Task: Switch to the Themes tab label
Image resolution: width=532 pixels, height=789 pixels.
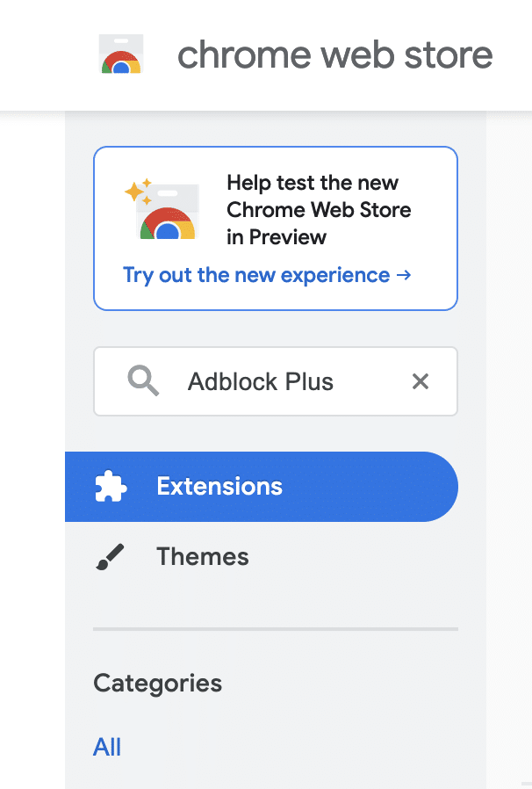Action: tap(203, 557)
